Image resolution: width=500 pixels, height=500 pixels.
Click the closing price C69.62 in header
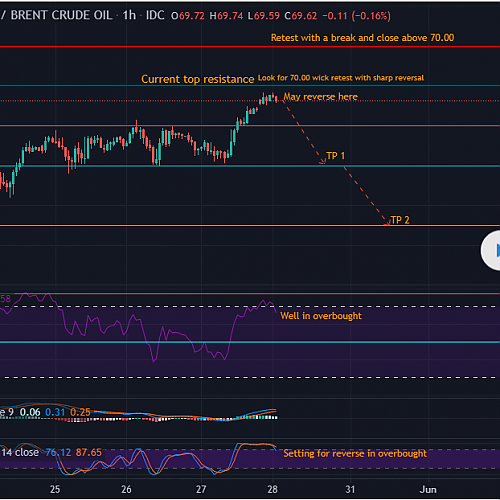click(x=301, y=16)
